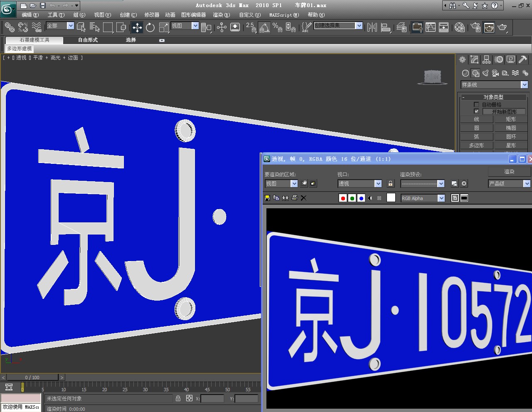The height and width of the screenshot is (412, 532).
Task: Activate the Select and Move tool
Action: pyautogui.click(x=137, y=27)
